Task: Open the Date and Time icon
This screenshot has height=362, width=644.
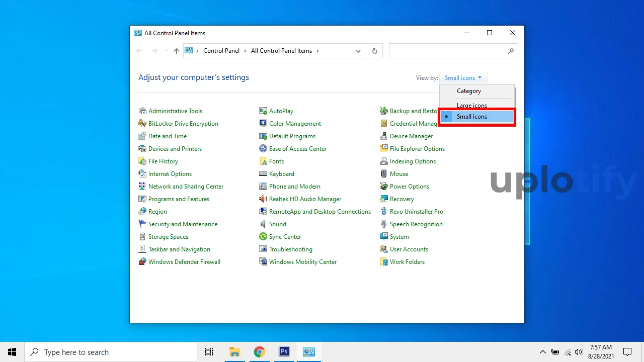Action: pyautogui.click(x=142, y=136)
